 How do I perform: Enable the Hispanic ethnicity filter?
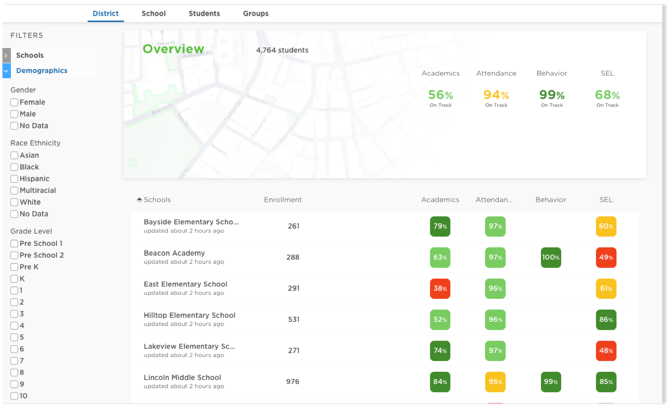(x=14, y=179)
